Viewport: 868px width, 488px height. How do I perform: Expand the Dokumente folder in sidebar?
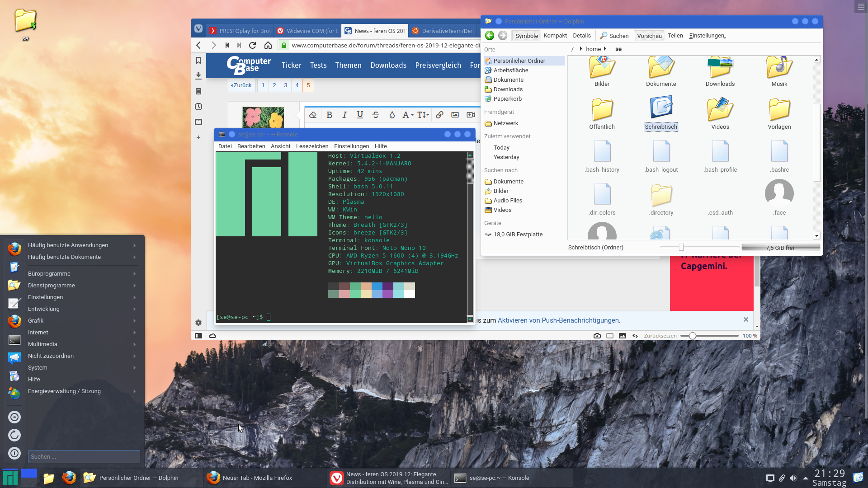point(508,79)
